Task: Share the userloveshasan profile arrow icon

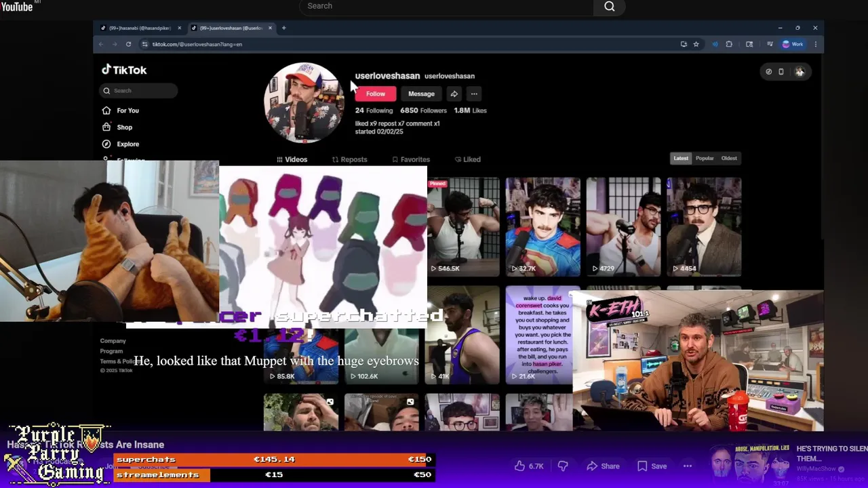Action: click(x=454, y=94)
